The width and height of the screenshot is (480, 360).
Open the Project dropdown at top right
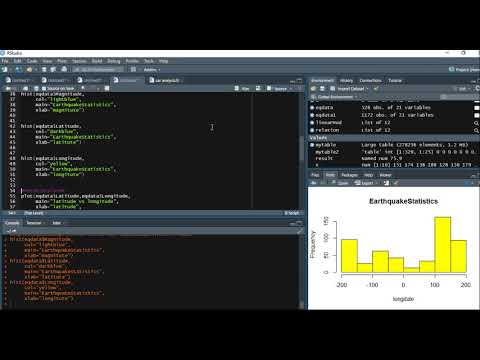[x=464, y=69]
